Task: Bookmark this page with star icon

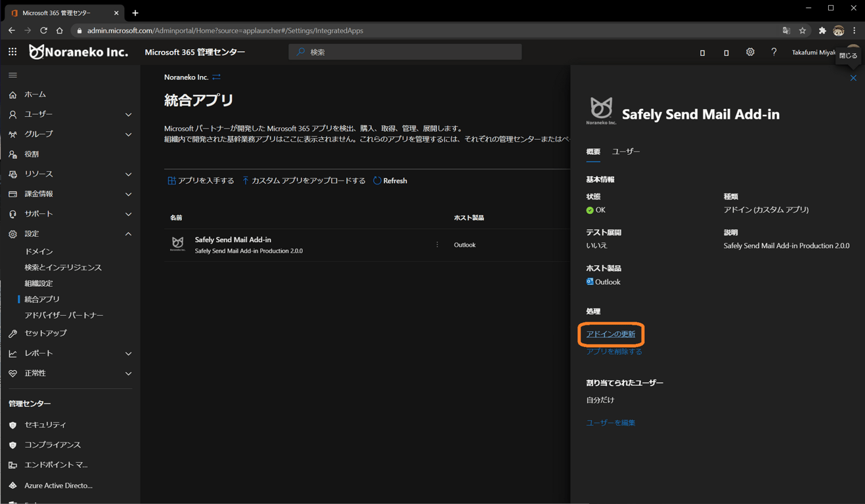Action: [803, 30]
